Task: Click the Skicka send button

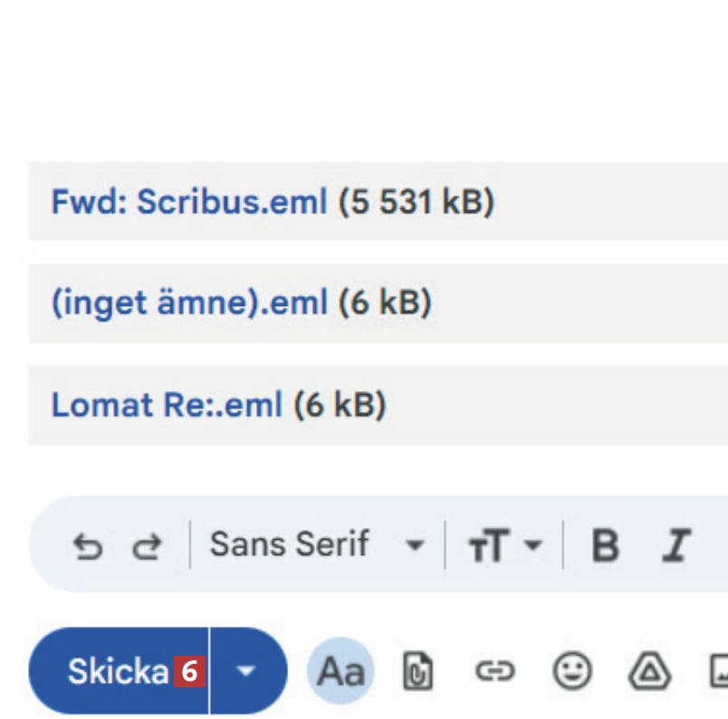Action: 118,672
